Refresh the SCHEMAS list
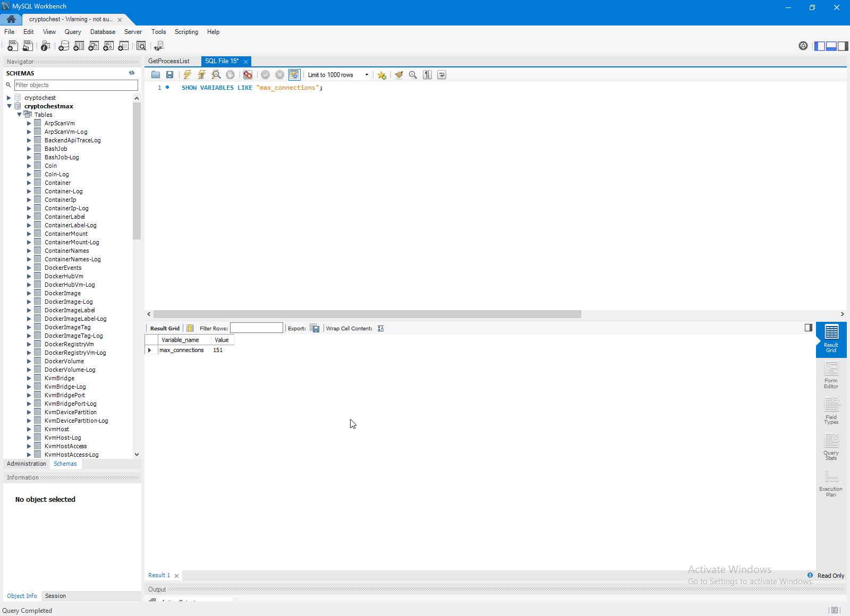Image resolution: width=850 pixels, height=616 pixels. (x=132, y=73)
